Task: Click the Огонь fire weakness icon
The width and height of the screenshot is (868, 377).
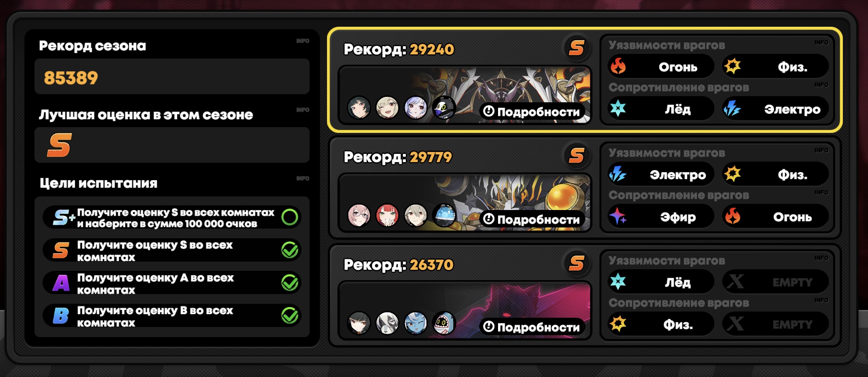Action: click(618, 66)
